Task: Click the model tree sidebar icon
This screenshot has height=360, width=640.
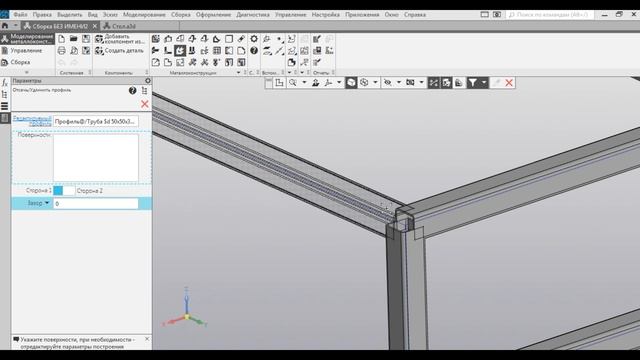Action: (x=4, y=95)
